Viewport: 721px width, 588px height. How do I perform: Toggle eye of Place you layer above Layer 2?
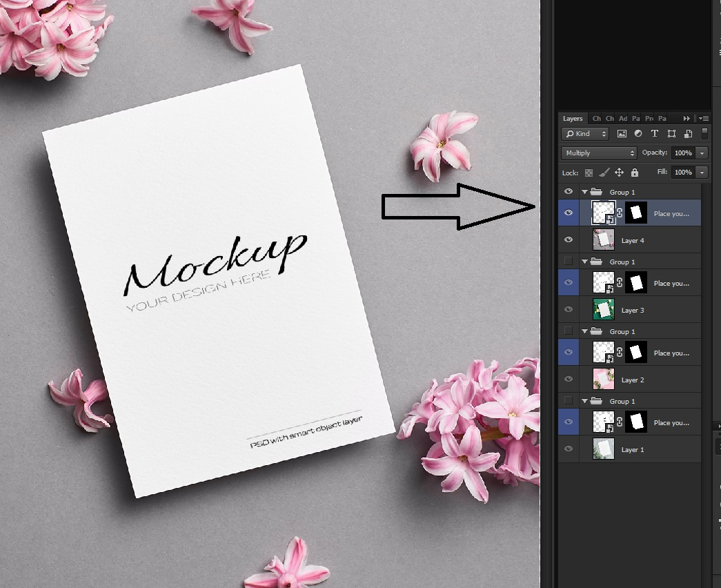tap(569, 352)
